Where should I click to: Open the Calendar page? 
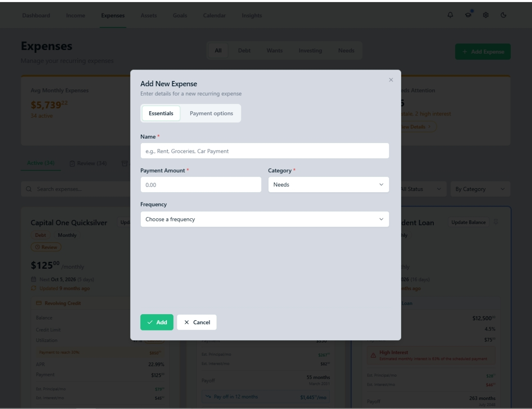coord(214,16)
